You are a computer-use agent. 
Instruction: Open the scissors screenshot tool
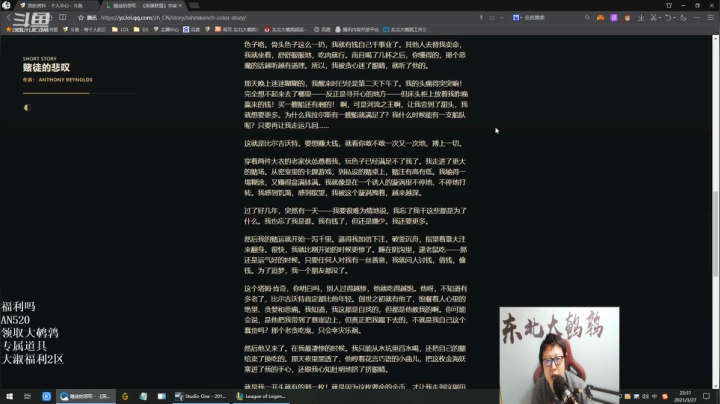pyautogui.click(x=653, y=17)
